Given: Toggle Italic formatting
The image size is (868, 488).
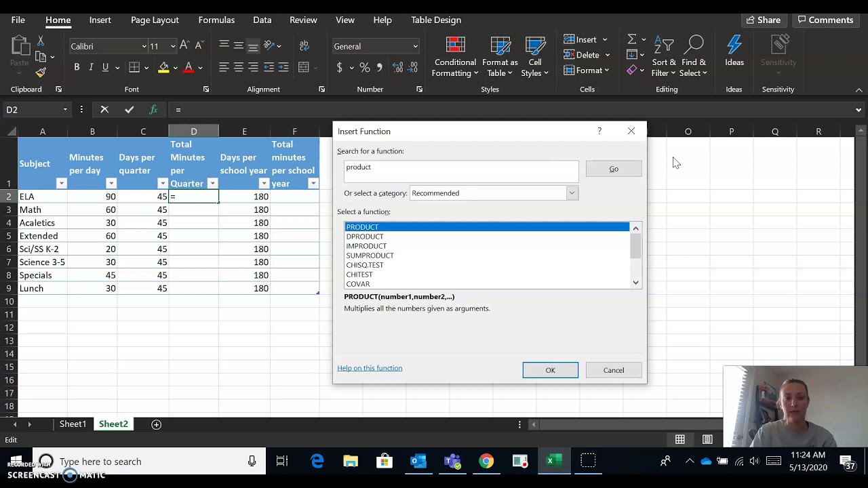Looking at the screenshot, I should pyautogui.click(x=91, y=67).
